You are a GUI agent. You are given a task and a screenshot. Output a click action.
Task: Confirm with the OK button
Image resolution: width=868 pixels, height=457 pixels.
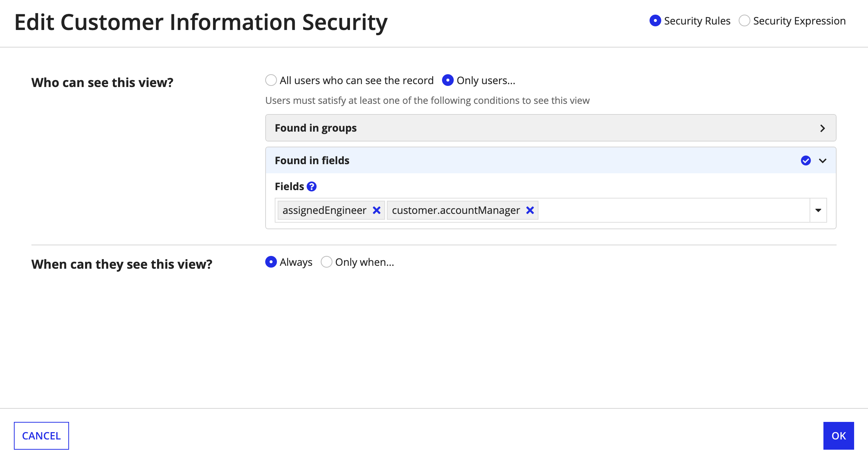click(x=839, y=436)
